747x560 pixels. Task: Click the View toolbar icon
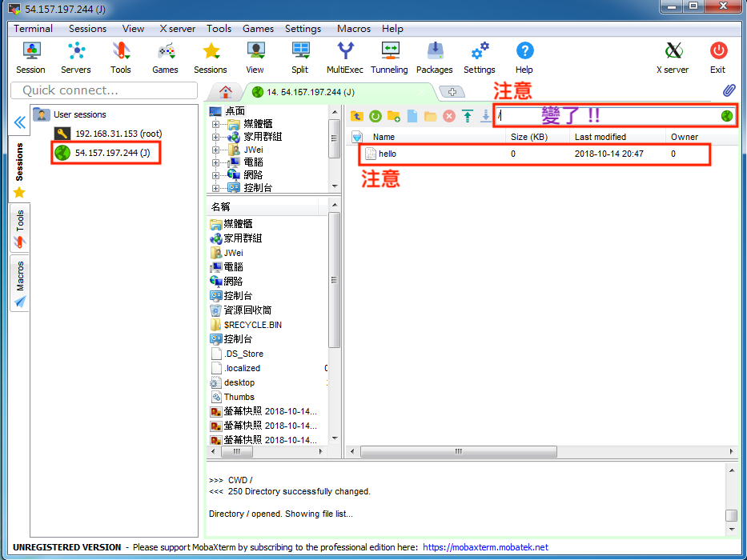tap(255, 57)
